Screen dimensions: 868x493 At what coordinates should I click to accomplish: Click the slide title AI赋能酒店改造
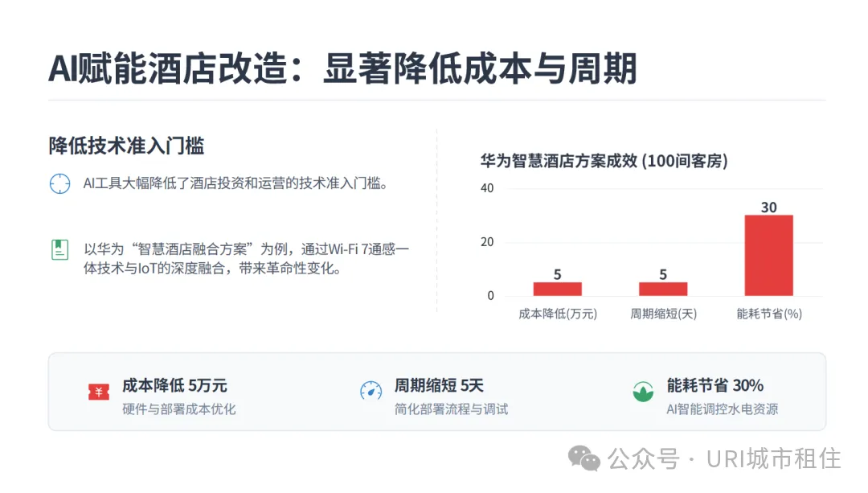342,69
